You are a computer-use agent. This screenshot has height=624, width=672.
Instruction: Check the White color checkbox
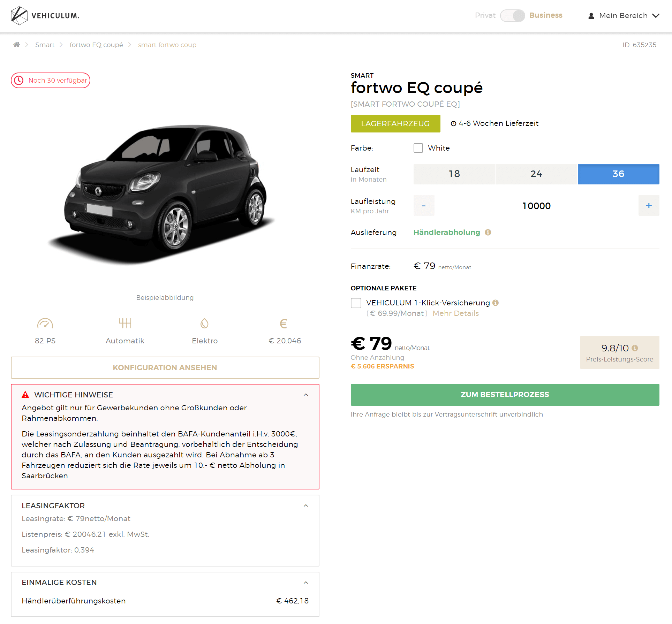[x=418, y=148]
